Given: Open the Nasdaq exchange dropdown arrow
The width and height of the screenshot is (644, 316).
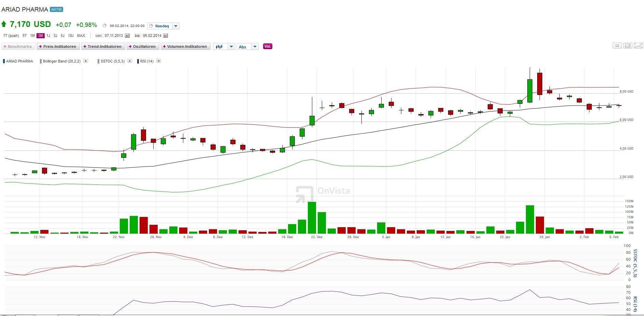Looking at the screenshot, I should (176, 26).
